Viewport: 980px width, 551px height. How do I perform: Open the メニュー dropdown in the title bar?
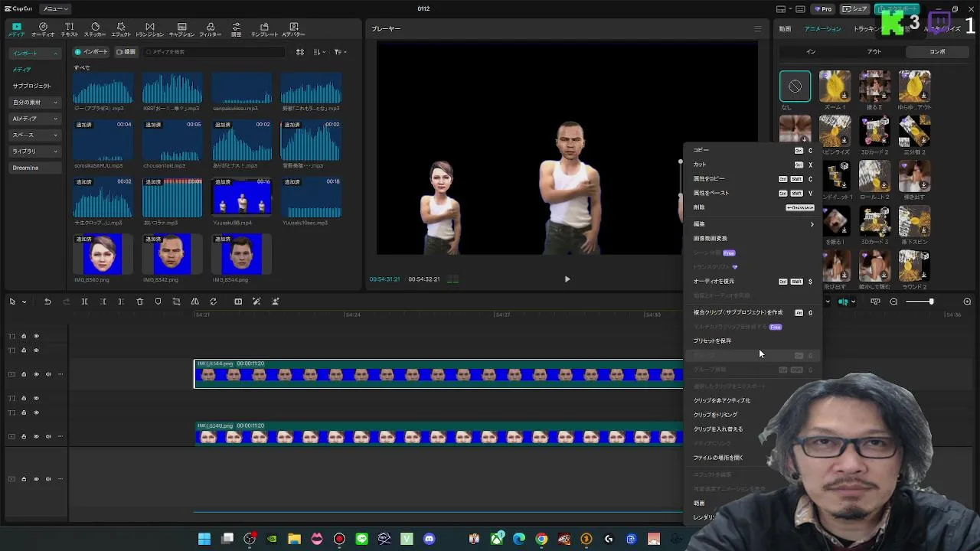point(54,8)
